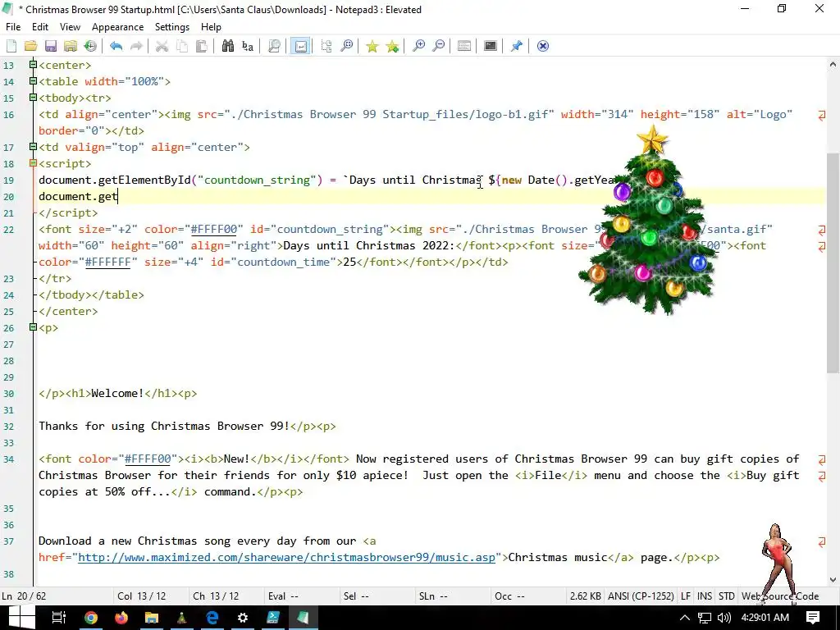
Task: Toggle INS insert mode in status bar
Action: (705, 596)
